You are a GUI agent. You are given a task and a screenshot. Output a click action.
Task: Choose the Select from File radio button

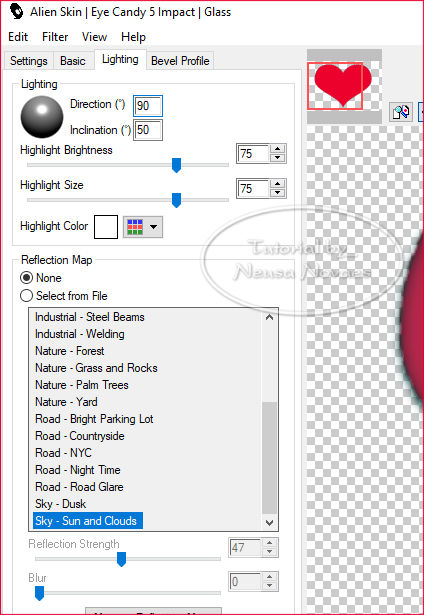26,296
